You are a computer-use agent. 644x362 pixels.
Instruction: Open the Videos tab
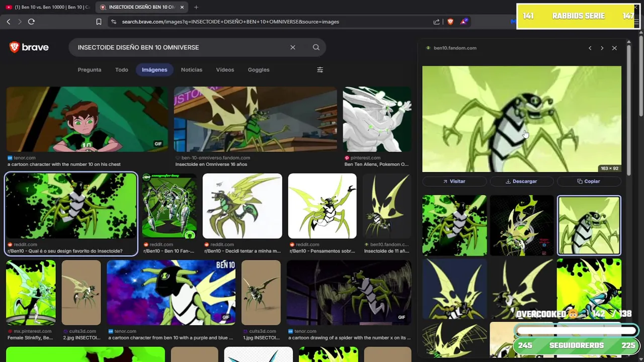[x=225, y=70]
